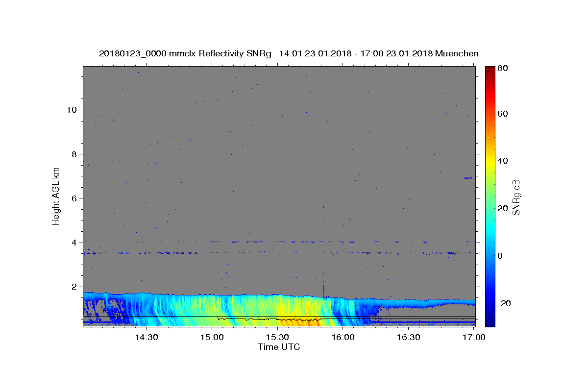Click the height tick label 10
Image resolution: width=588 pixels, height=392 pixels.
point(73,110)
